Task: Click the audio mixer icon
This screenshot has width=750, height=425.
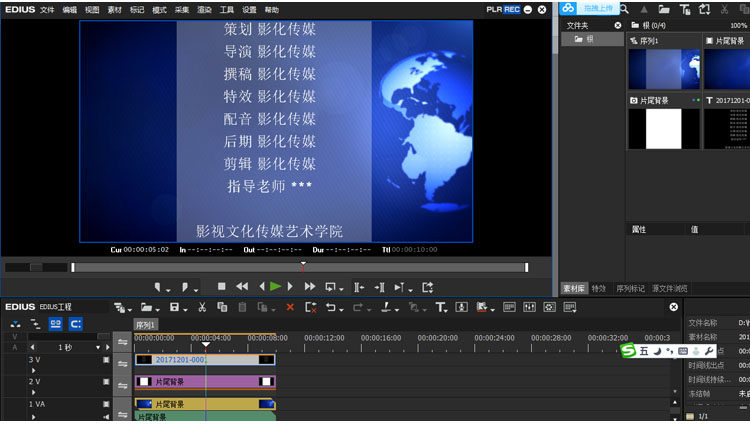Action: pos(529,307)
